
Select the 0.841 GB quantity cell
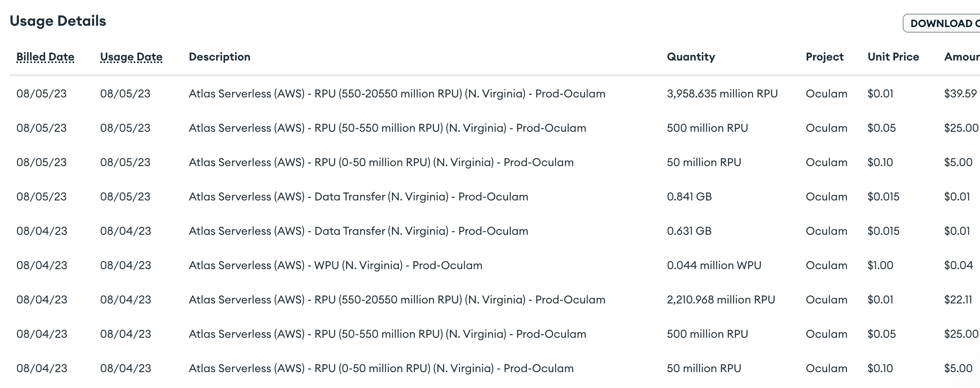pos(689,197)
